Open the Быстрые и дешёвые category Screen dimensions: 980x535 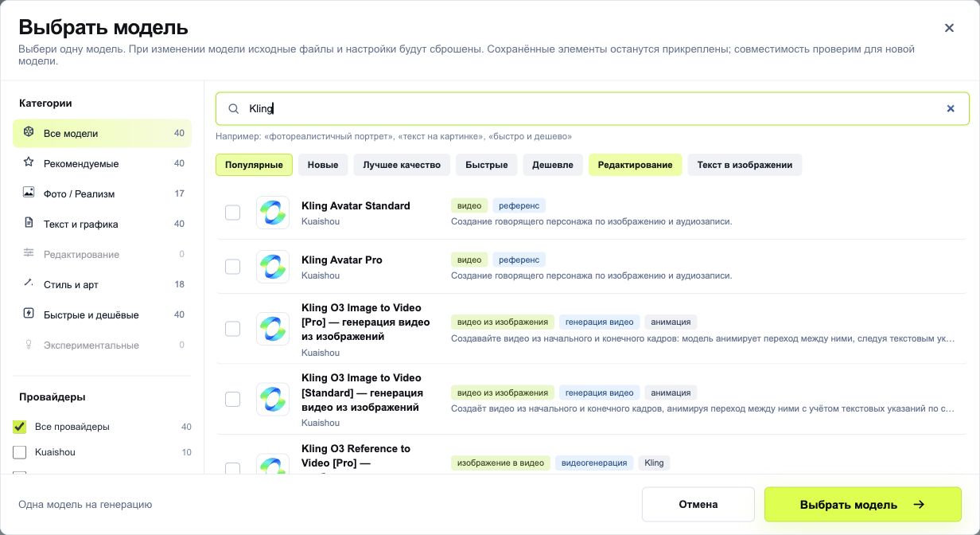coord(102,314)
